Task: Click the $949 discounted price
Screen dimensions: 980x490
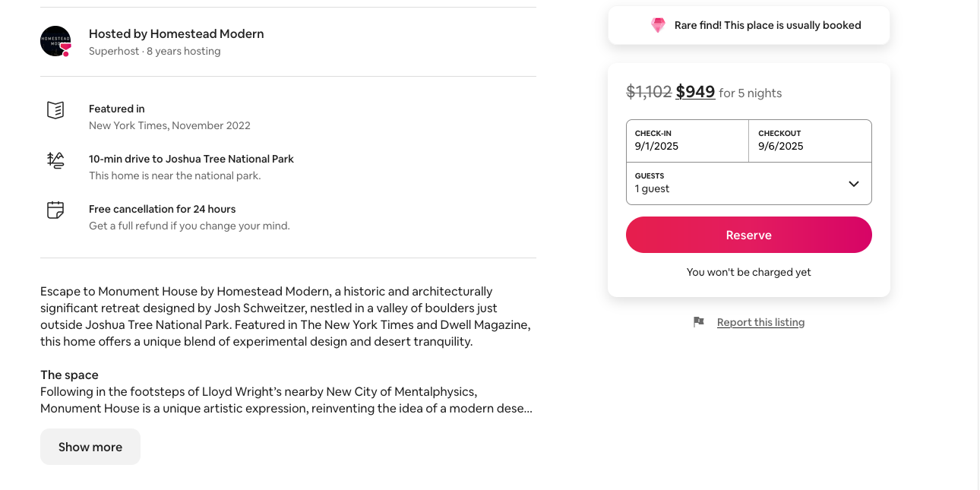Action: point(695,92)
